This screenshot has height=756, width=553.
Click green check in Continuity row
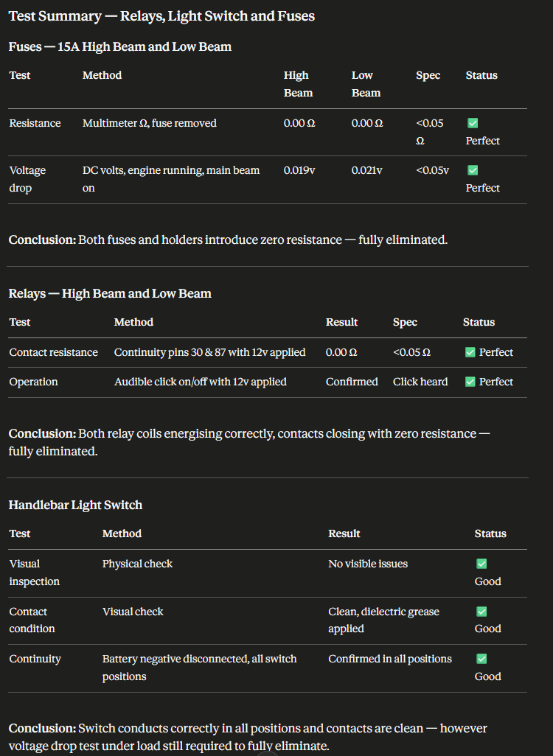click(481, 659)
